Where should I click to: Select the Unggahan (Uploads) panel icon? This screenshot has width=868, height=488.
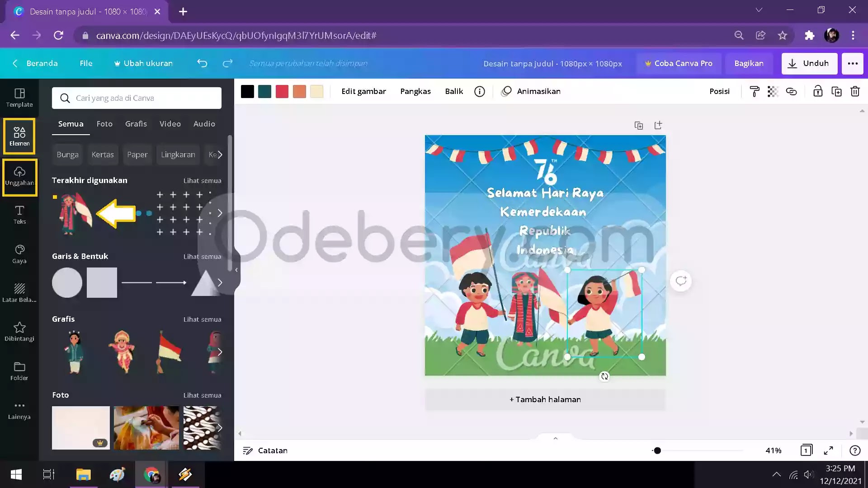(19, 175)
